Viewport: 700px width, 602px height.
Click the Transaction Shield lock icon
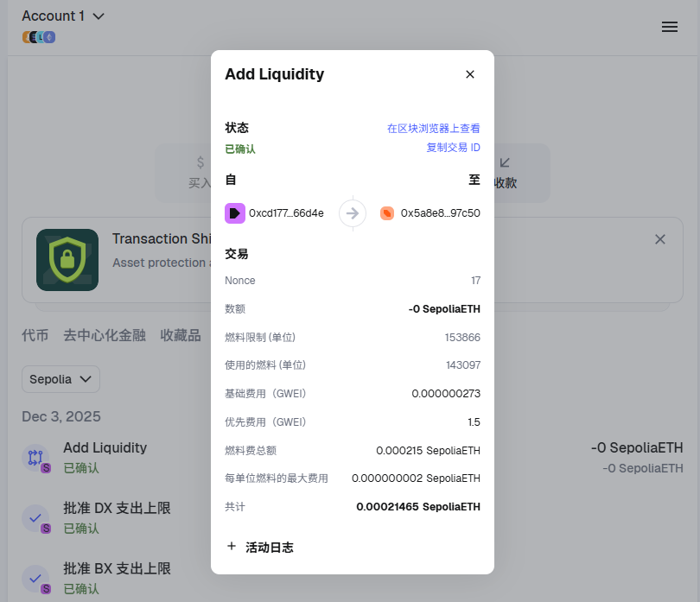click(x=67, y=259)
